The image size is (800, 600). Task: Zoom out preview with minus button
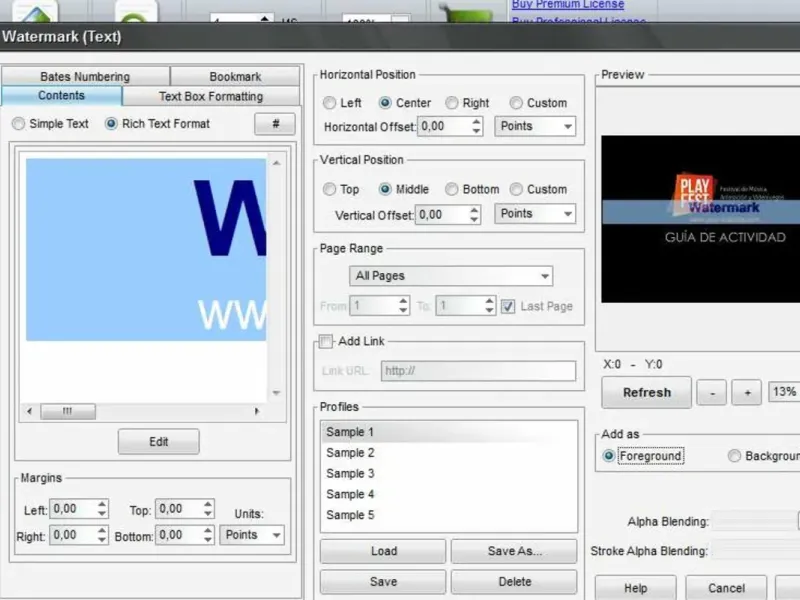tap(712, 393)
